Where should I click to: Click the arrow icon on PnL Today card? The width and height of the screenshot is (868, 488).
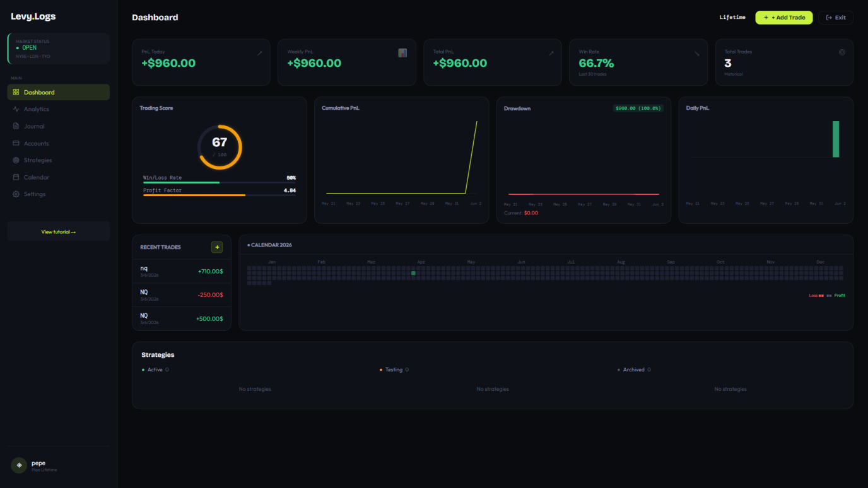pyautogui.click(x=259, y=54)
